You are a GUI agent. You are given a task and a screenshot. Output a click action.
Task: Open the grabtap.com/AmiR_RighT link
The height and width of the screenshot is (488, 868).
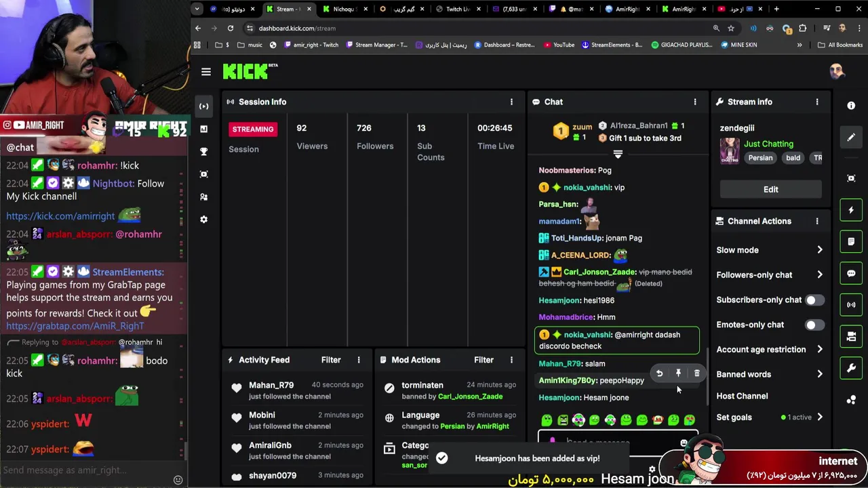(x=75, y=326)
